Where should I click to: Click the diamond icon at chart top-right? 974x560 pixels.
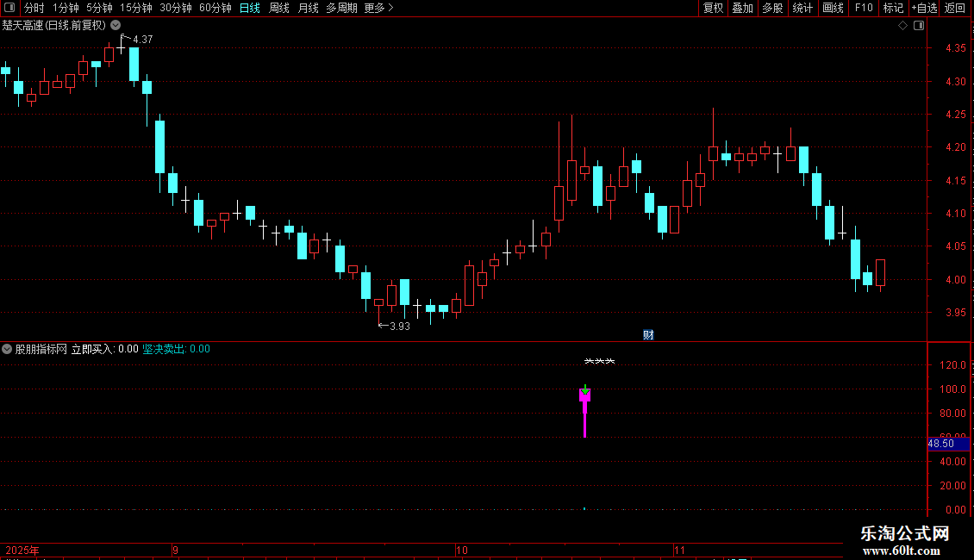tap(903, 26)
